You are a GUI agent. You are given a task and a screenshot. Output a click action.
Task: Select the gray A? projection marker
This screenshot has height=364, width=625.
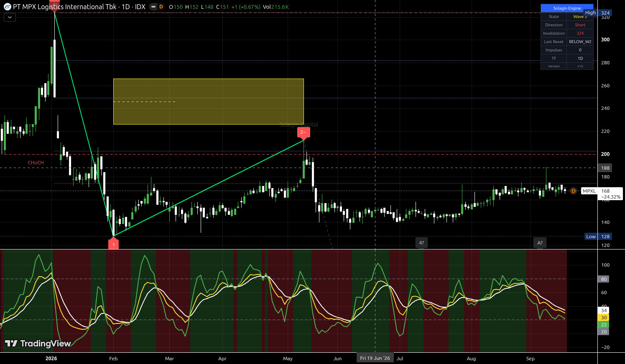540,243
